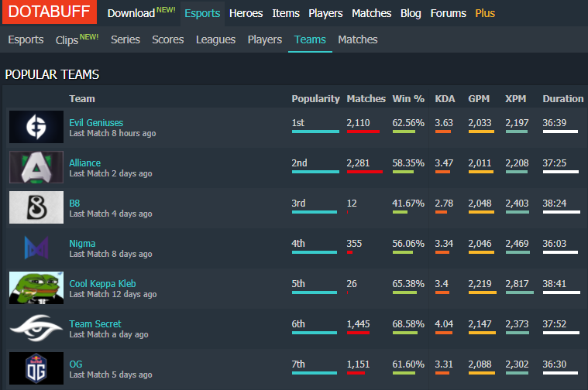Open the Alliance team link

click(x=84, y=163)
